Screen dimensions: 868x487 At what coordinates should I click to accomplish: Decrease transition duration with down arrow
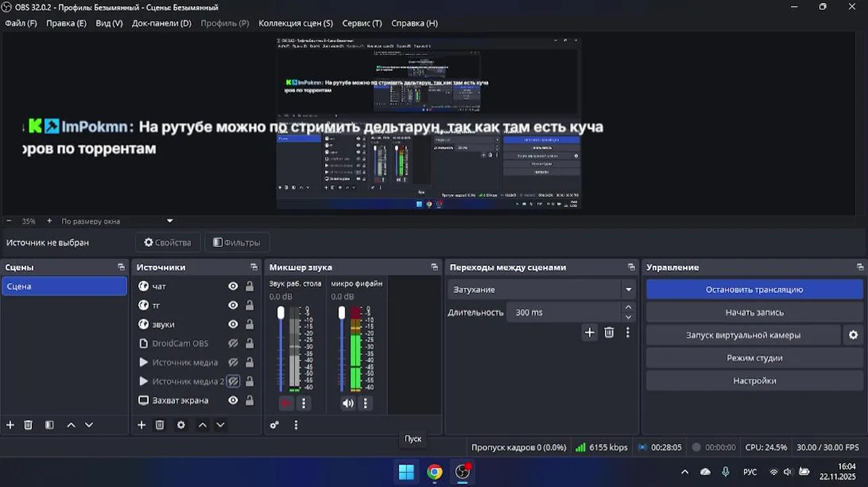(x=629, y=317)
